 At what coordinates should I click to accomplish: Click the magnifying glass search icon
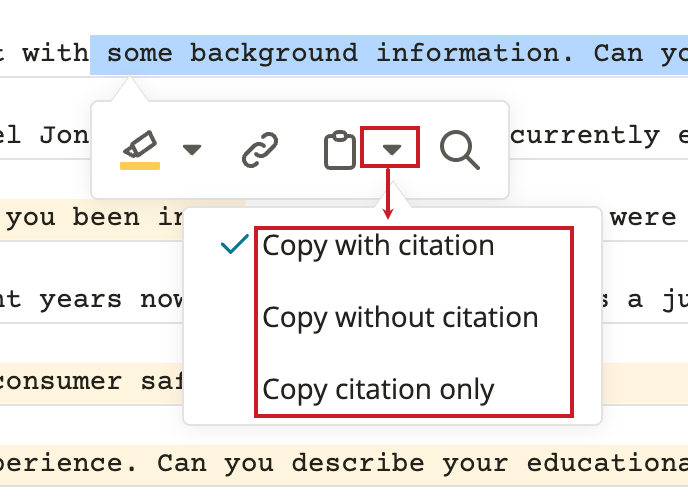459,150
